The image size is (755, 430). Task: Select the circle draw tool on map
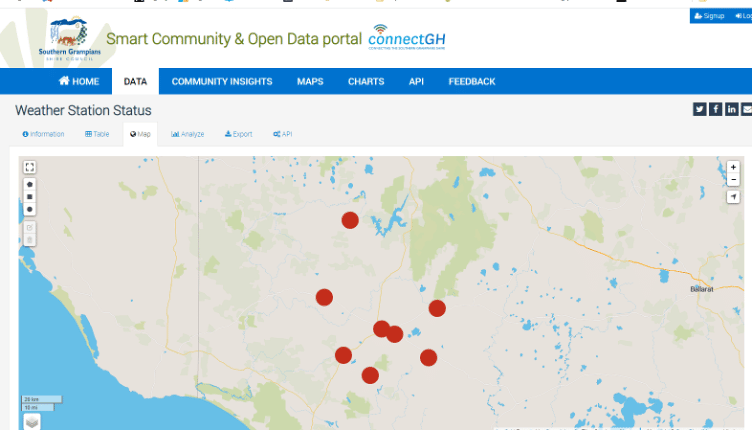[30, 209]
